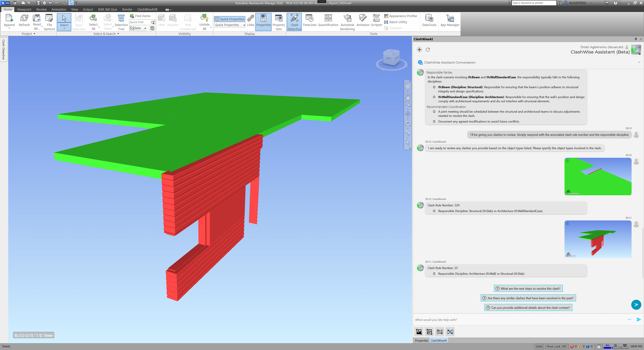This screenshot has width=644, height=350.
Task: Toggle the Quick Properties display button
Action: [x=229, y=19]
